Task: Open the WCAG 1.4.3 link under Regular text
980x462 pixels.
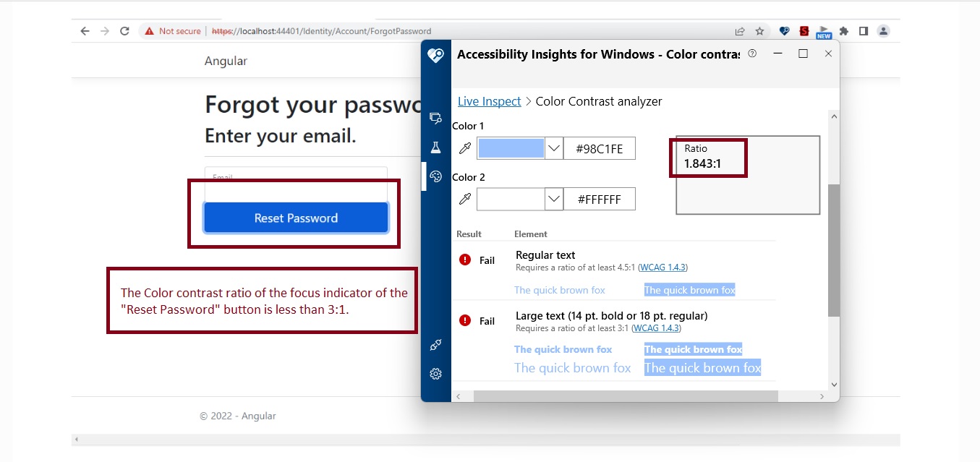Action: tap(662, 267)
